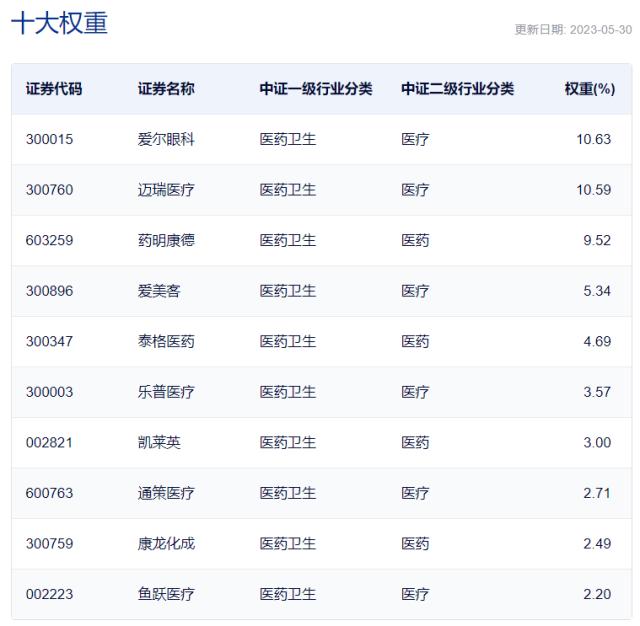This screenshot has height=626, width=640.
Task: Click the name 爱尔眼科
Action: [x=166, y=139]
